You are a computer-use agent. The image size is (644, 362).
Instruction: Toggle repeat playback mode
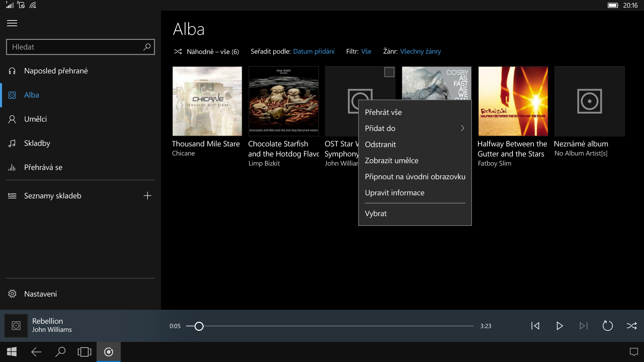click(x=607, y=326)
